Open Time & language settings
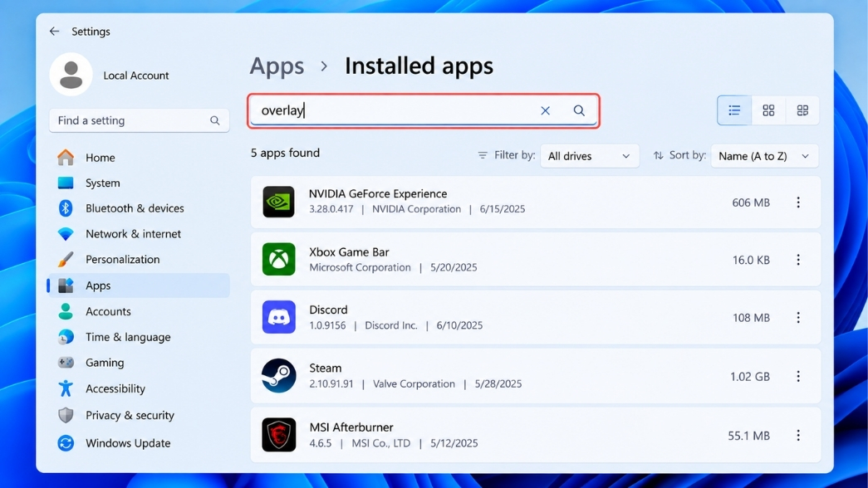Viewport: 868px width, 488px height. [x=139, y=337]
